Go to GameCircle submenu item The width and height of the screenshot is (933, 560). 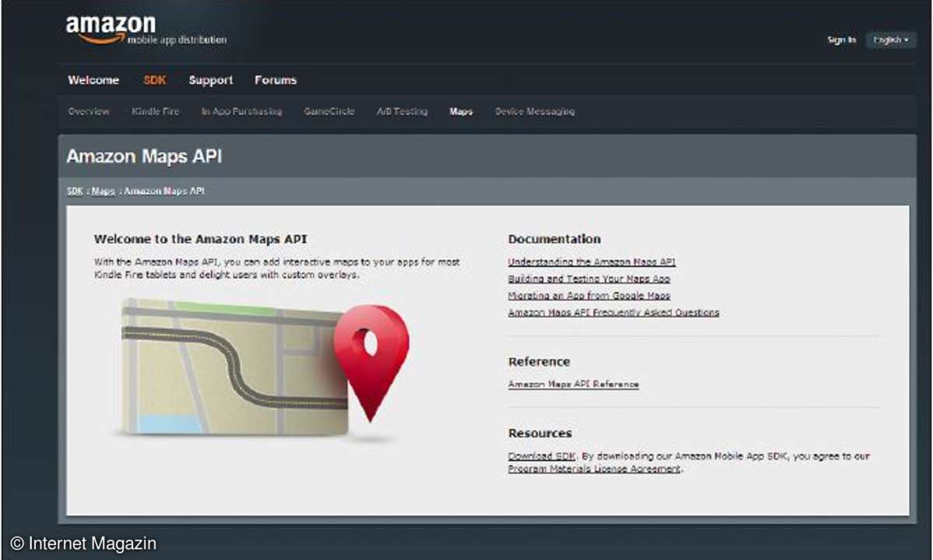pos(329,111)
